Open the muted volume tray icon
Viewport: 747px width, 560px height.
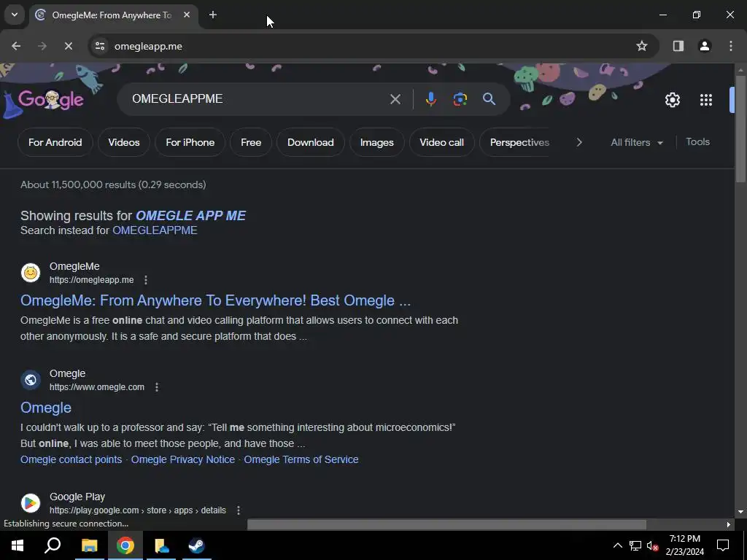[652, 545]
